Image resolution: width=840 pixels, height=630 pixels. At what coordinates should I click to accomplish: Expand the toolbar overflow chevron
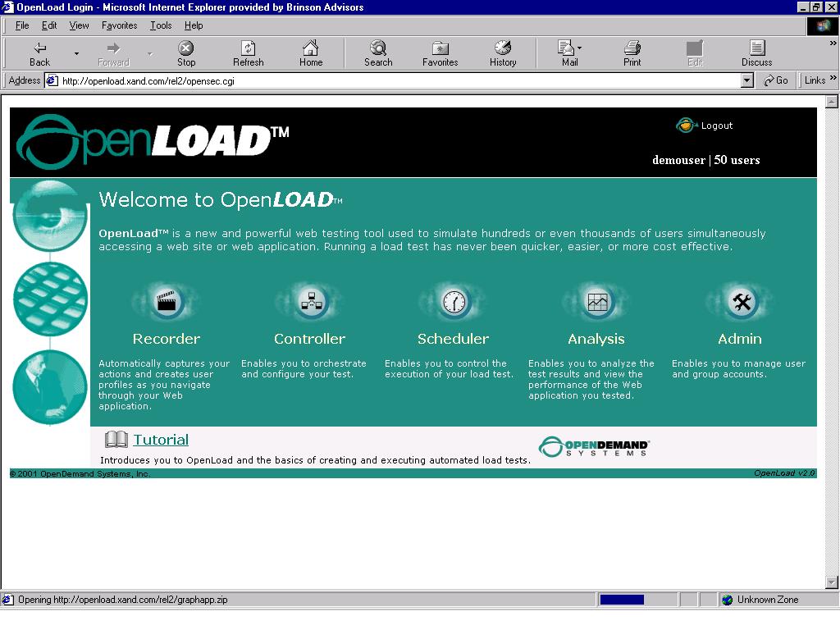point(833,43)
